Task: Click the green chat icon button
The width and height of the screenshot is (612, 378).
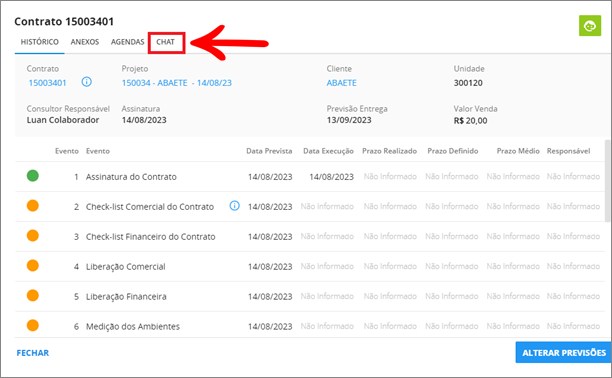Action: point(590,26)
